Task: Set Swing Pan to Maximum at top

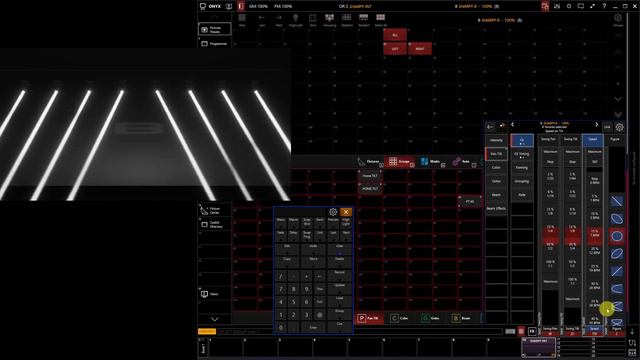Action: 550,152
